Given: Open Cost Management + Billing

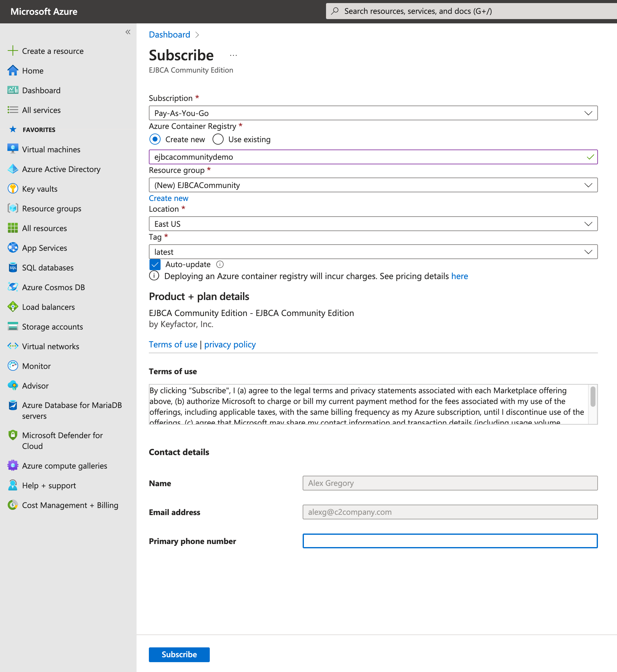Looking at the screenshot, I should coord(70,505).
